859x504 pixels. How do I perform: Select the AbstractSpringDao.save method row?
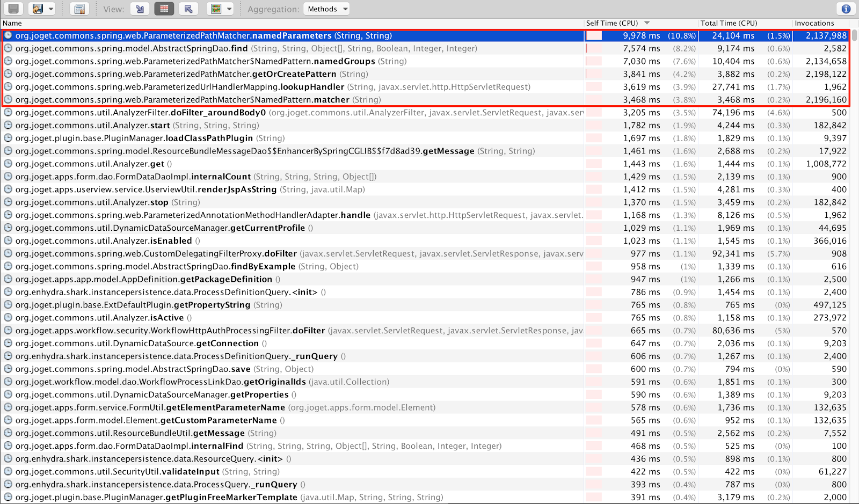tap(425, 369)
